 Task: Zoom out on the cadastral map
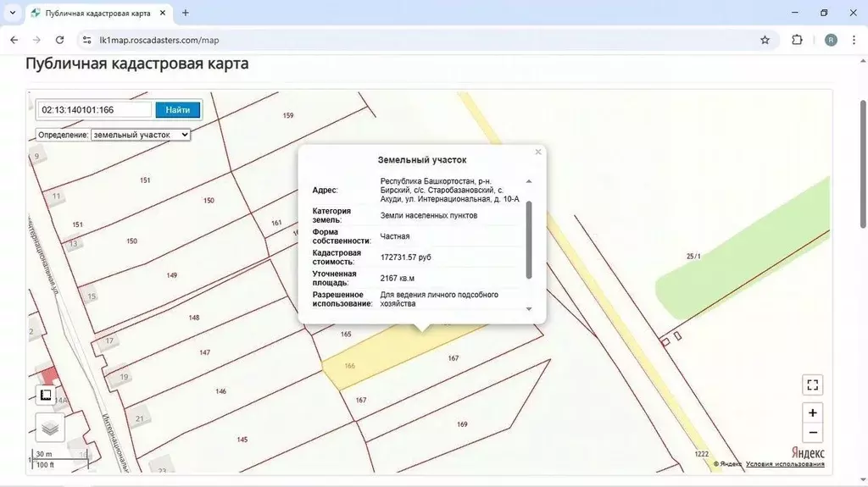coord(812,433)
